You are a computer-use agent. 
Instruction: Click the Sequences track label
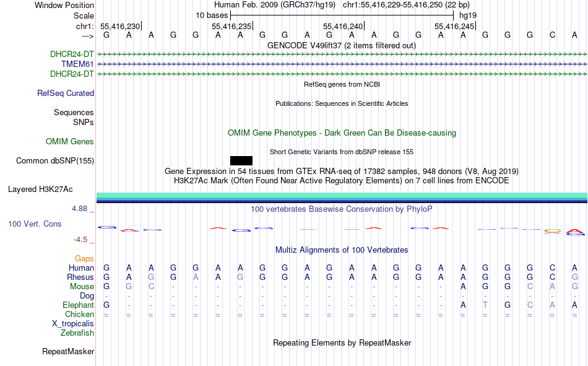coord(74,112)
